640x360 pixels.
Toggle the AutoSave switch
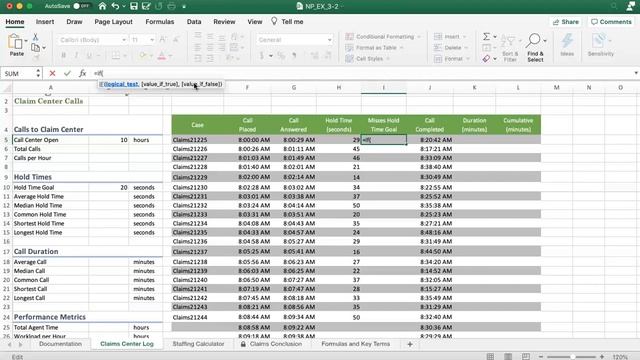click(x=81, y=6)
